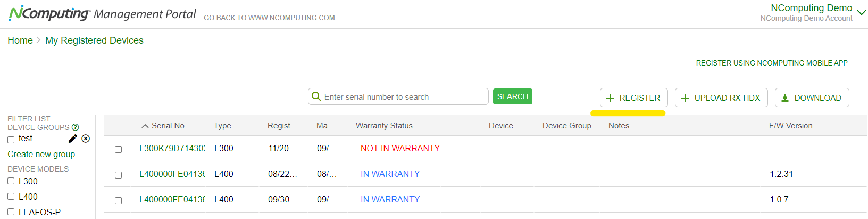Delete the test group with the X icon
The height and width of the screenshot is (219, 868).
click(x=86, y=139)
